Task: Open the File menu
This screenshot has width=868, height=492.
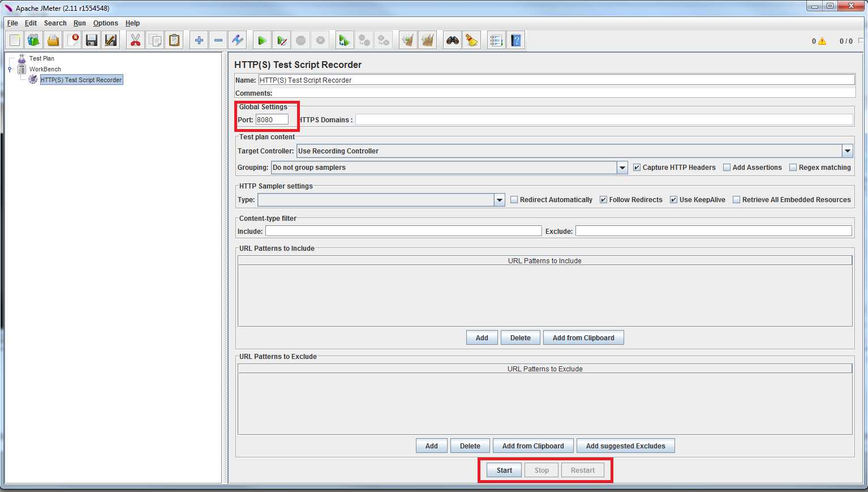Action: pyautogui.click(x=12, y=23)
